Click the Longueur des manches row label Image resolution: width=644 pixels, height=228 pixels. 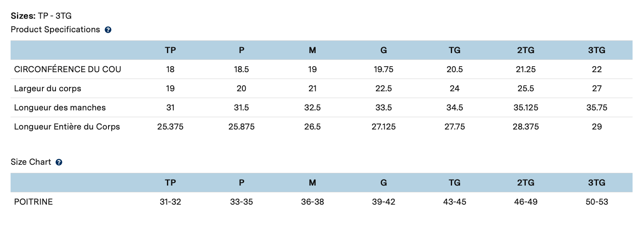pyautogui.click(x=60, y=107)
